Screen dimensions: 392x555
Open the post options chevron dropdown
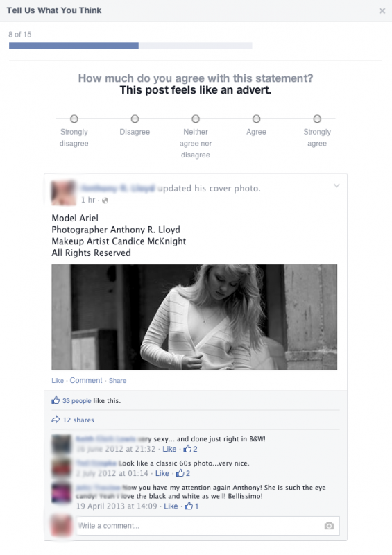point(336,185)
